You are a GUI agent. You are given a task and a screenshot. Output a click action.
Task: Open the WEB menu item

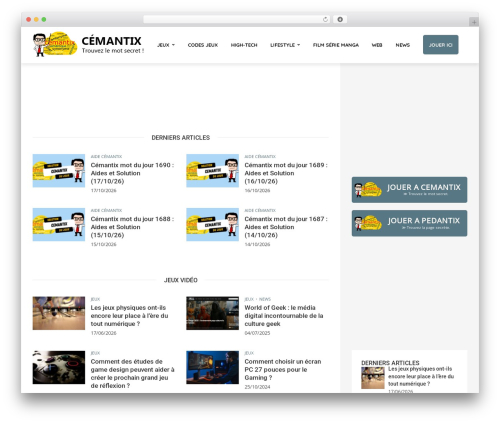(x=377, y=45)
